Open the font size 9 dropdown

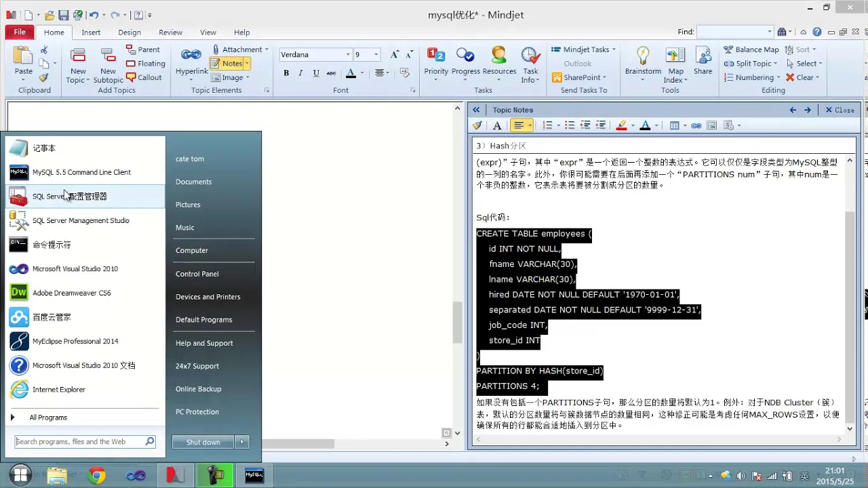[x=376, y=55]
